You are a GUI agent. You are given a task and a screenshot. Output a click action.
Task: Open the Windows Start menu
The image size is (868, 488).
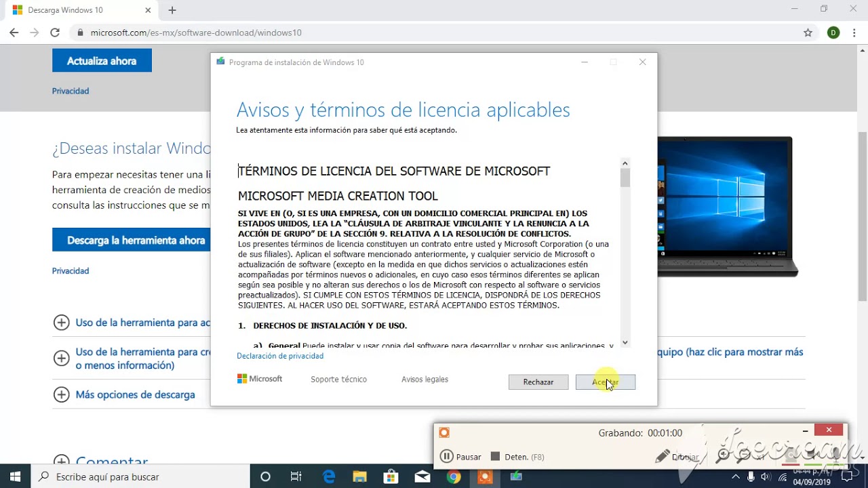[15, 476]
